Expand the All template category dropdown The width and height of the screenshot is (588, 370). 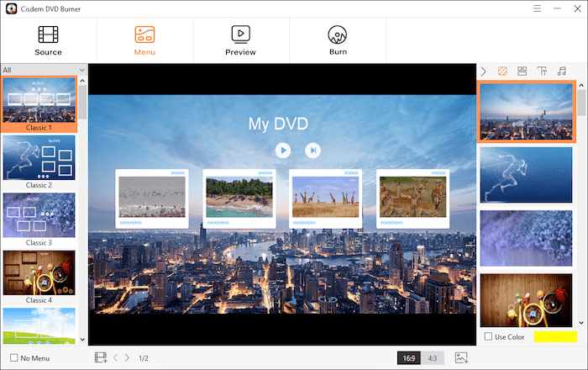45,70
